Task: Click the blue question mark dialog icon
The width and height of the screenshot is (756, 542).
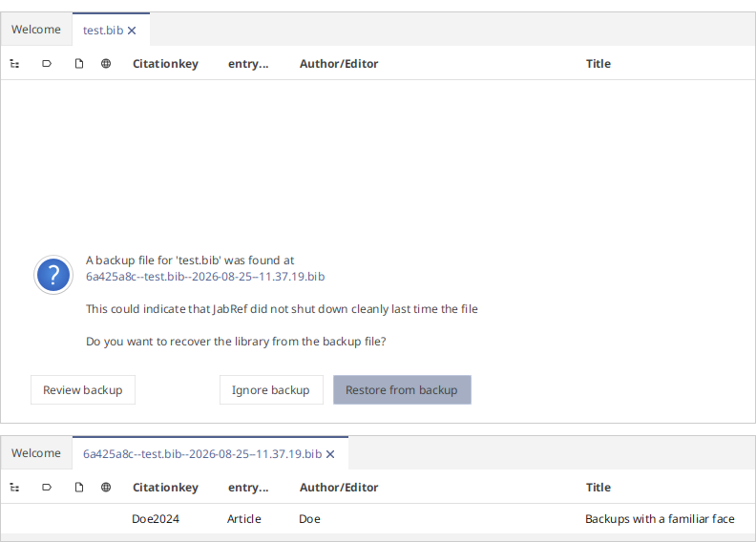Action: click(x=53, y=275)
